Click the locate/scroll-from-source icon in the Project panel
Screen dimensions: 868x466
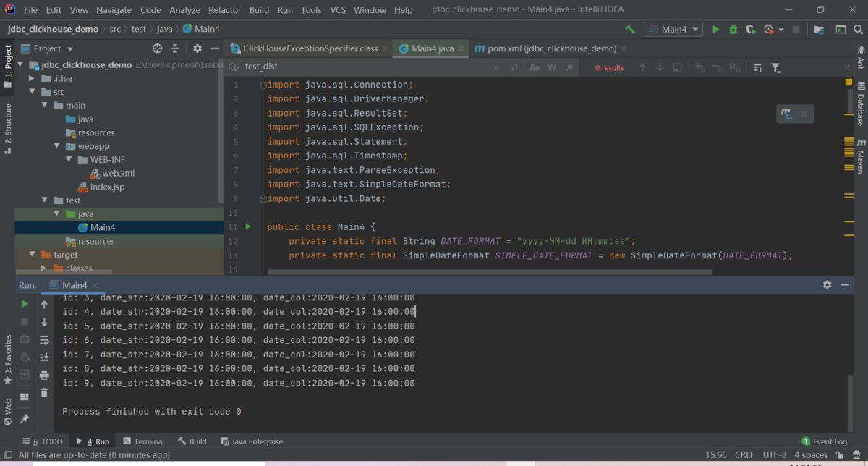point(157,48)
